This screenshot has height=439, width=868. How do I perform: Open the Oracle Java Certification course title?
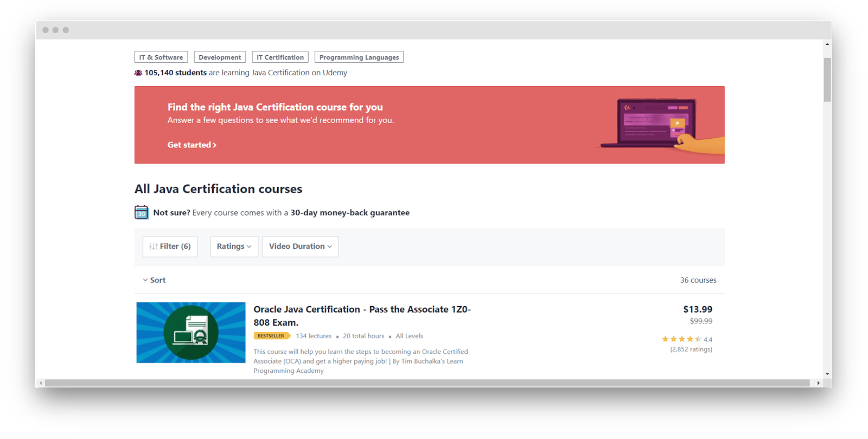[362, 315]
